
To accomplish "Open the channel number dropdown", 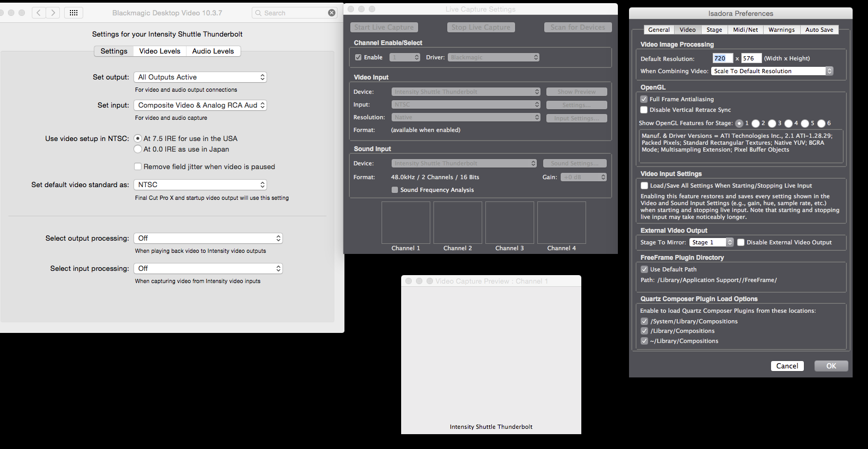I will (x=405, y=57).
